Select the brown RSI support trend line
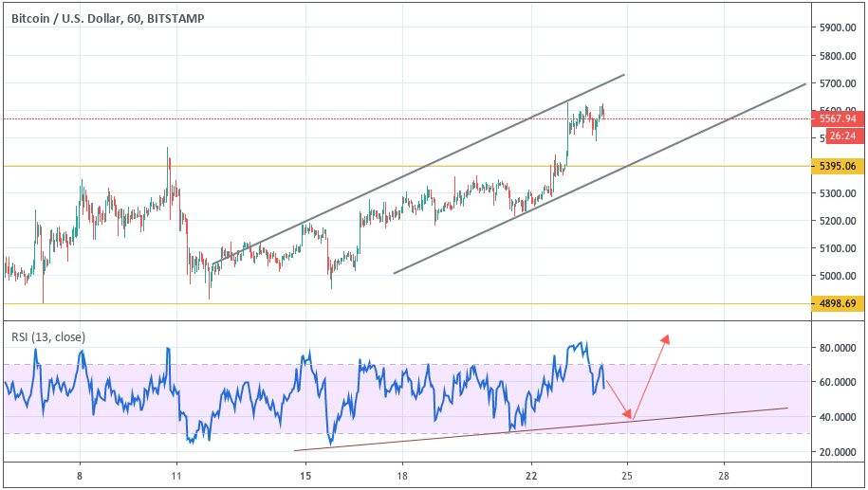 tap(541, 429)
